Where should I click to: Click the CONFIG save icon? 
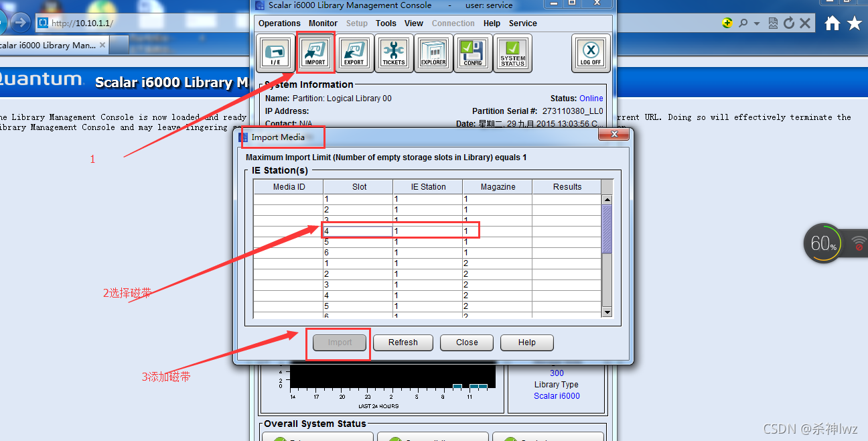coord(473,53)
